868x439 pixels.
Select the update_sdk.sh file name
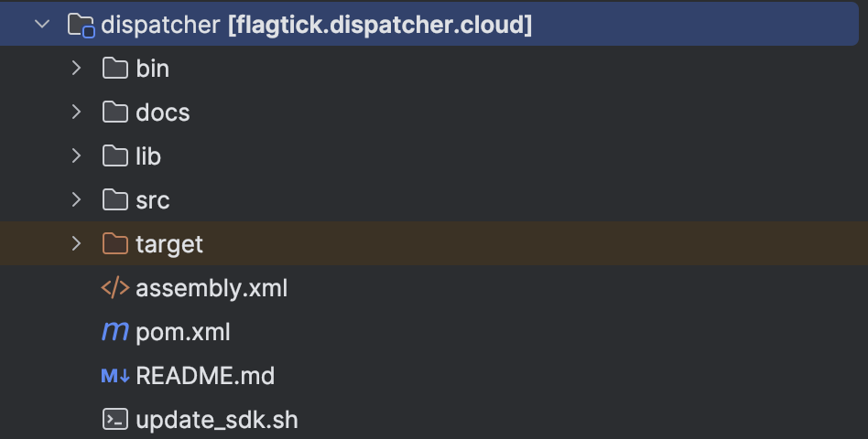coord(217,420)
